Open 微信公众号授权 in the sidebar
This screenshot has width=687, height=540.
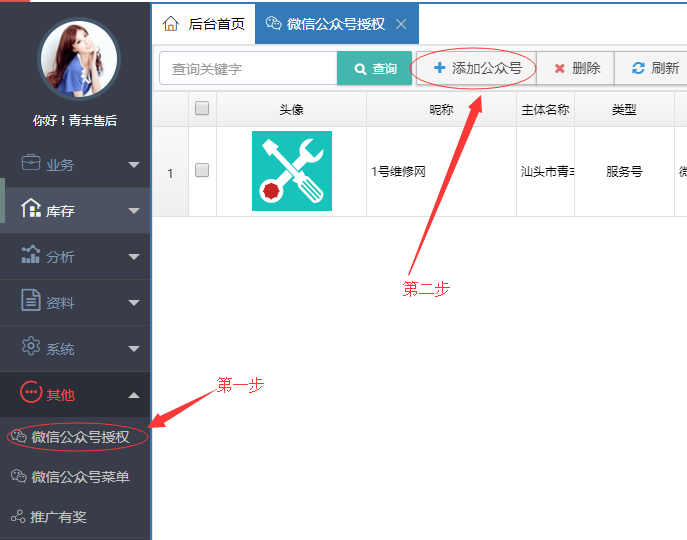[x=75, y=437]
